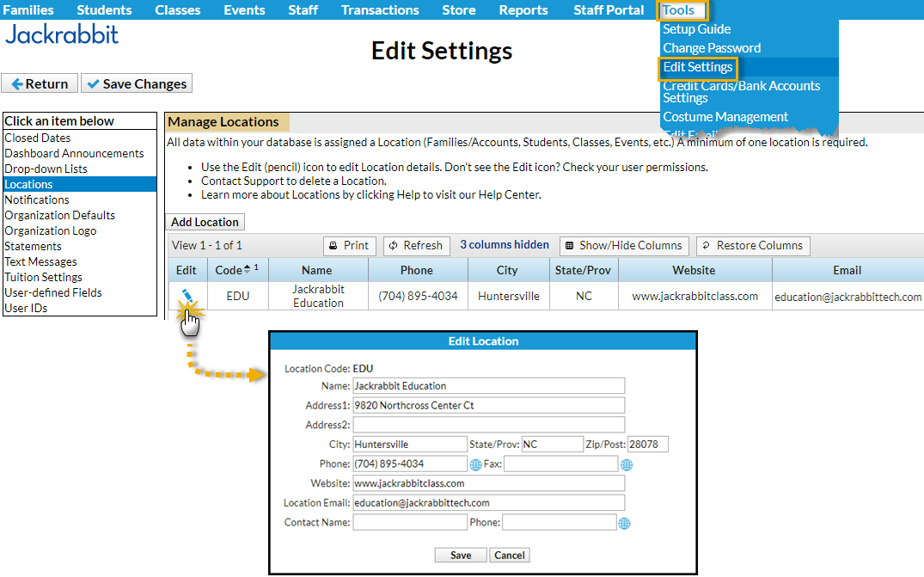Click the Location Email input field
924x577 pixels.
click(x=488, y=503)
